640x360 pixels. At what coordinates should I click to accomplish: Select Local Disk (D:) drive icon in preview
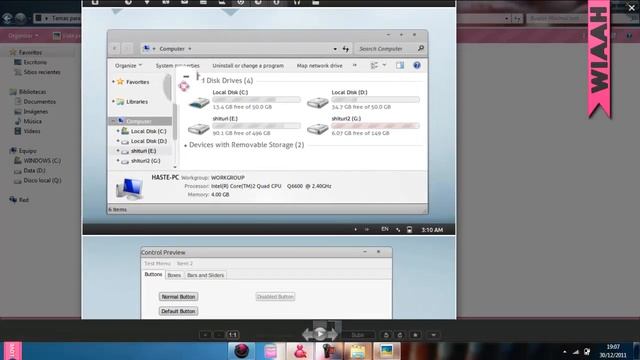[318, 102]
